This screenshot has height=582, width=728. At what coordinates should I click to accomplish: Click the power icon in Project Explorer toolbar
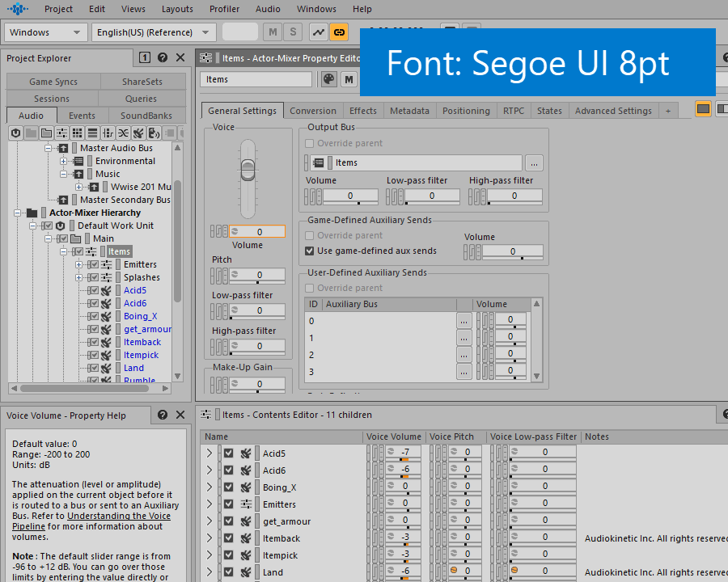[15, 133]
